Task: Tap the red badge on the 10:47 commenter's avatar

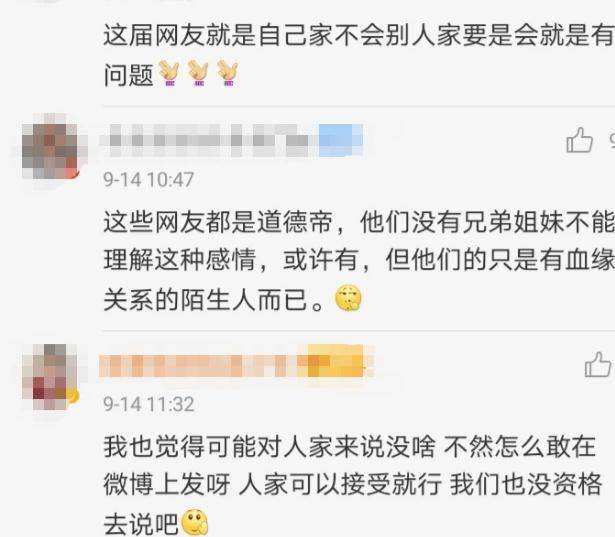Action: coord(73,171)
